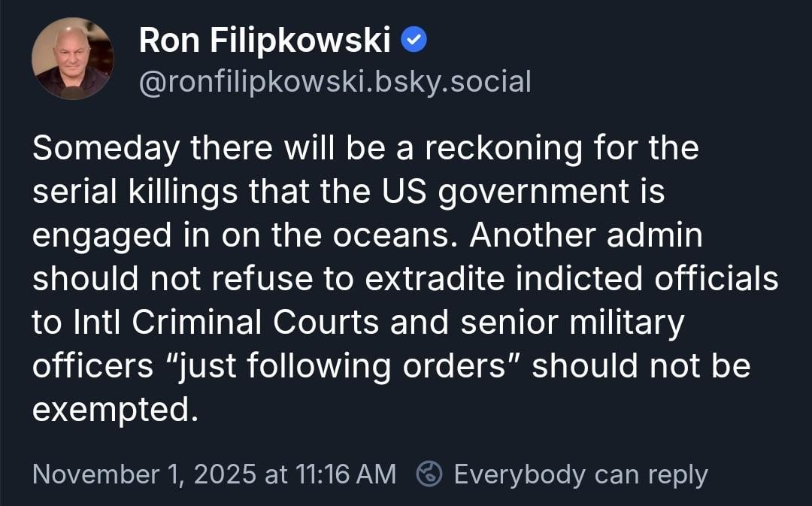
Task: Click the globe reply-settings icon
Action: click(429, 474)
